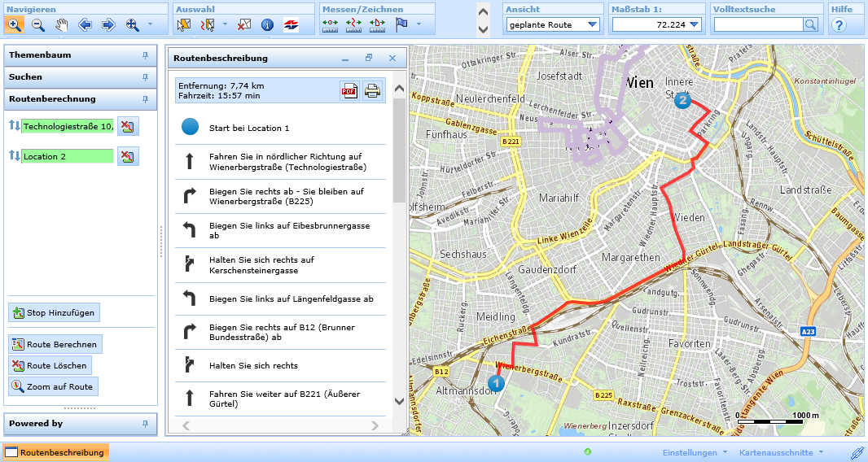Print the route description

pos(372,91)
